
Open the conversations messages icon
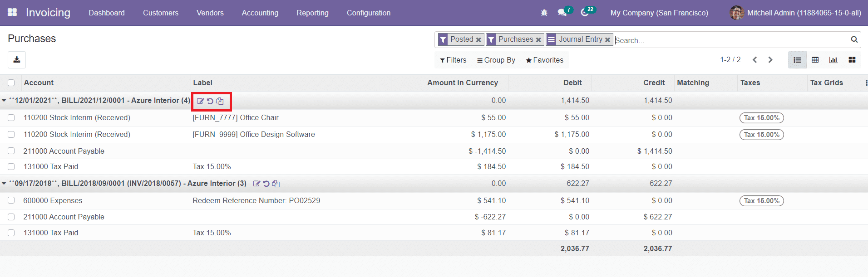click(x=562, y=13)
